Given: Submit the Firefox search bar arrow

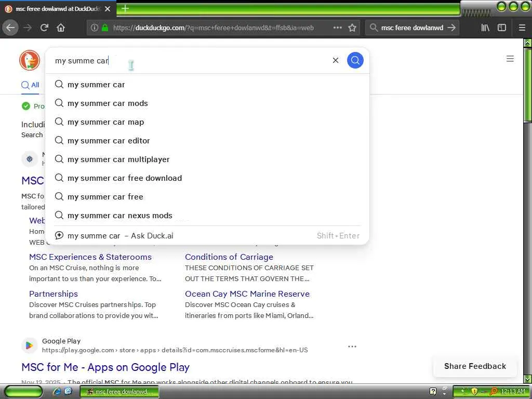Looking at the screenshot, I should [451, 28].
